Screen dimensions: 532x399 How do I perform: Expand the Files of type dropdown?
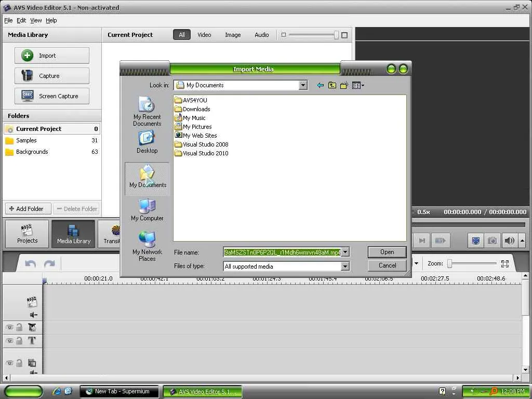point(345,267)
